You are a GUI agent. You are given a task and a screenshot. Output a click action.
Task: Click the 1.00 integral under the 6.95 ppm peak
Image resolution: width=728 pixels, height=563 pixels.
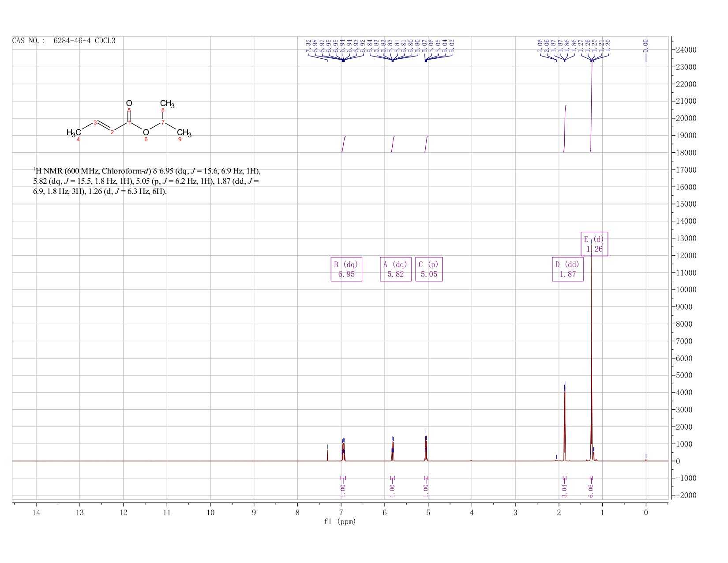pos(343,491)
